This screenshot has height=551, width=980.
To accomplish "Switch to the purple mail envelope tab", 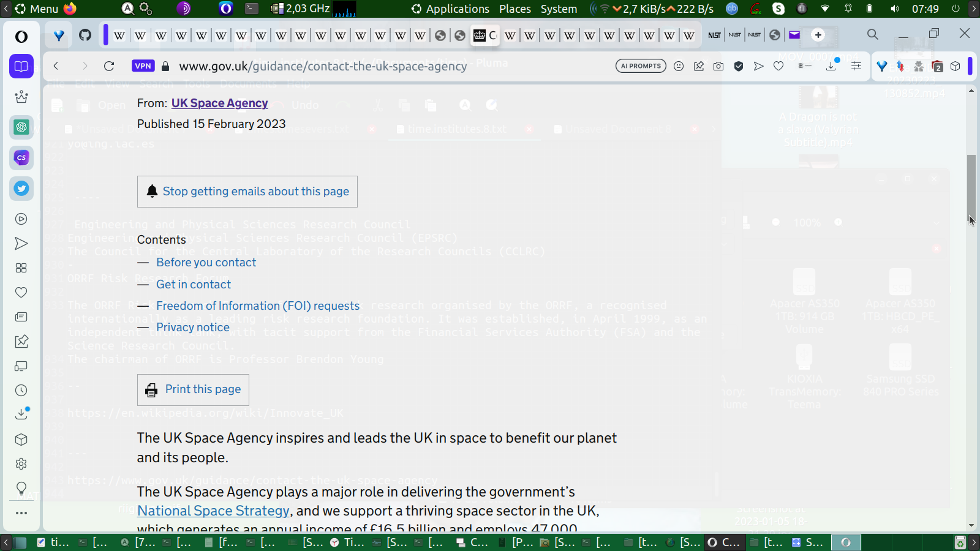I will pos(794,35).
